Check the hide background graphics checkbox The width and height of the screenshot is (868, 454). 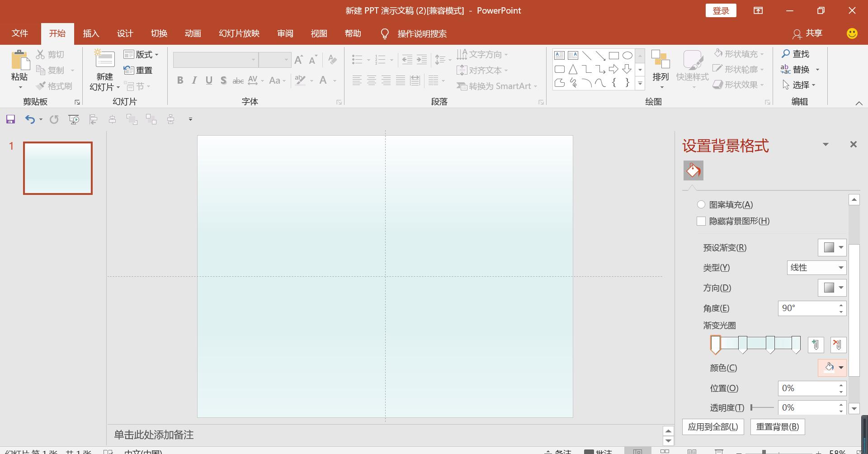pos(701,221)
